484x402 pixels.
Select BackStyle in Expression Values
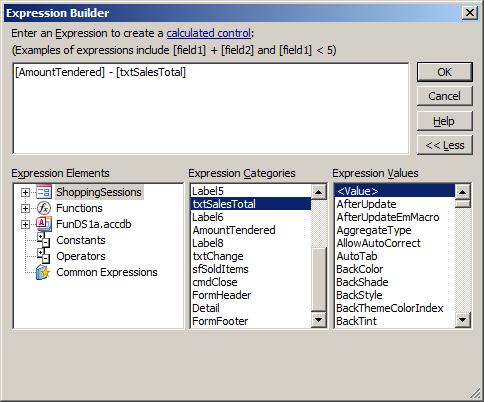point(395,295)
